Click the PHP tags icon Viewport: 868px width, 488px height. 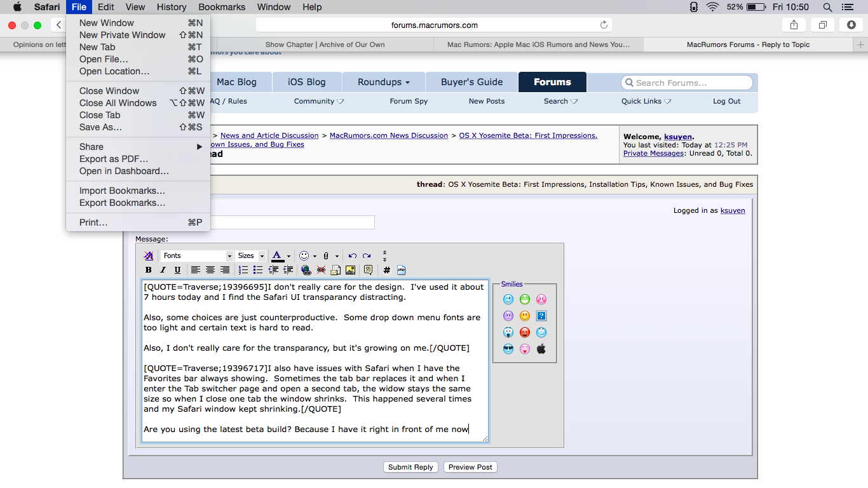[x=401, y=270]
